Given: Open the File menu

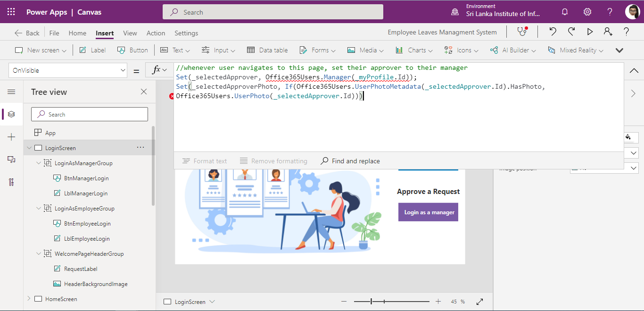Looking at the screenshot, I should click(54, 33).
